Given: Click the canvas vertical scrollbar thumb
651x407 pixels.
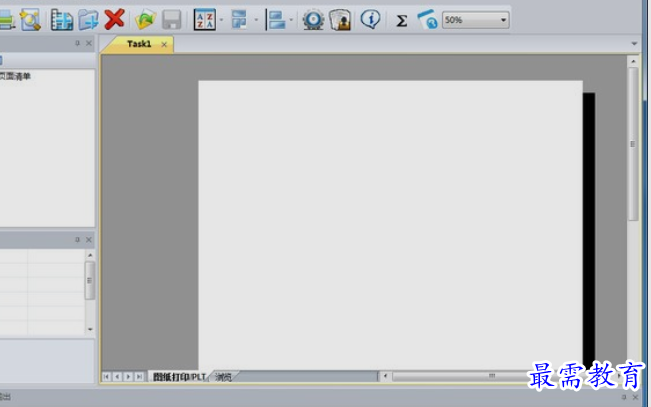Looking at the screenshot, I should pyautogui.click(x=633, y=144).
